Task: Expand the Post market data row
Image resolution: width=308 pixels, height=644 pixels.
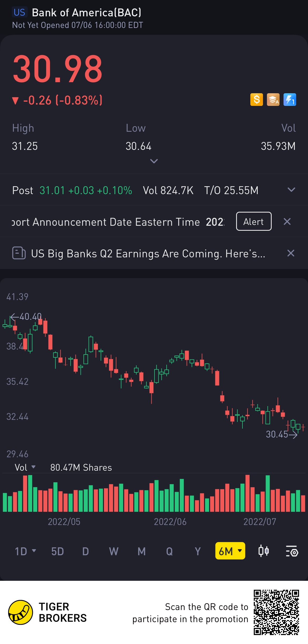Action: 291,190
